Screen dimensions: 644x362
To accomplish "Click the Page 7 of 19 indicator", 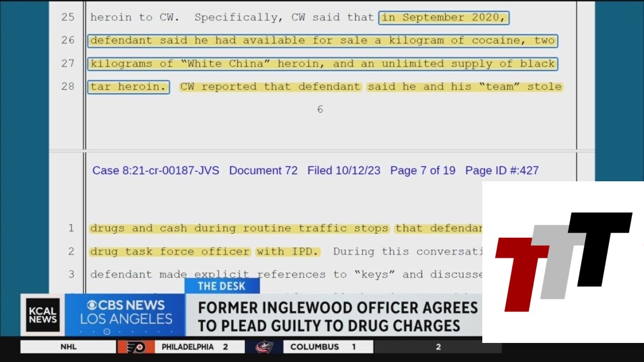I will tap(423, 170).
